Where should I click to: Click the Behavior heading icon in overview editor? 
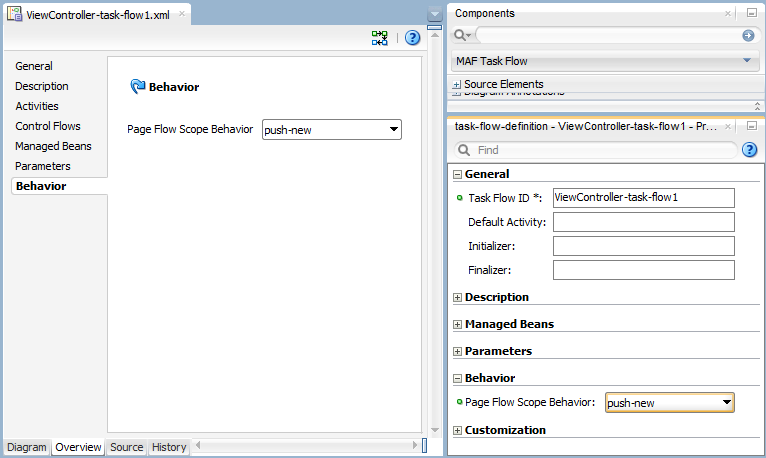point(138,86)
